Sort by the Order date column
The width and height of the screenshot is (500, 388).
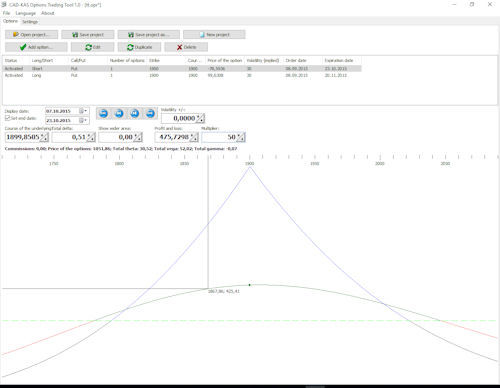click(x=303, y=60)
